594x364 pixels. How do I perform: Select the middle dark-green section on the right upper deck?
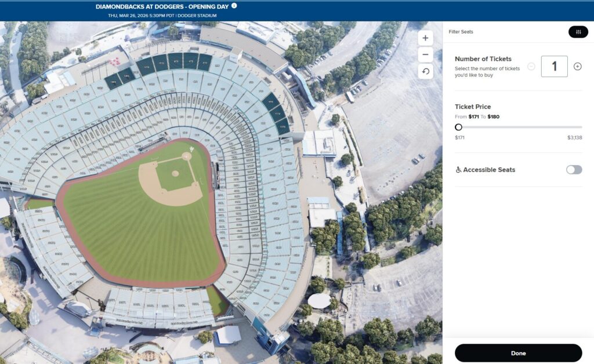[277, 113]
